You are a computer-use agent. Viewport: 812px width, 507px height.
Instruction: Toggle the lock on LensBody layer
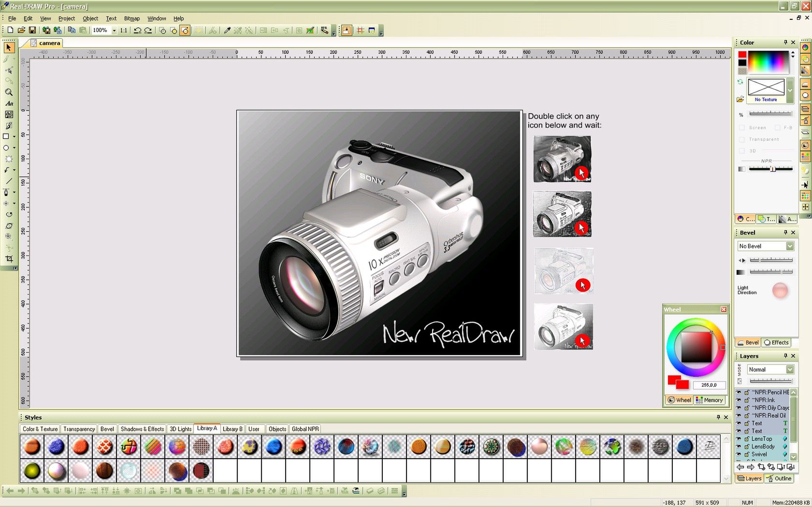point(747,447)
